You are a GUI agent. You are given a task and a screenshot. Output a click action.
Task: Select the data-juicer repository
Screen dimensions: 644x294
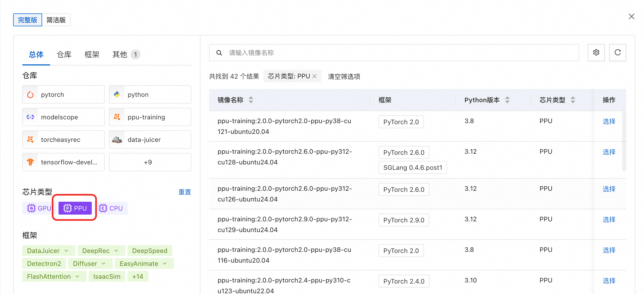tap(150, 139)
